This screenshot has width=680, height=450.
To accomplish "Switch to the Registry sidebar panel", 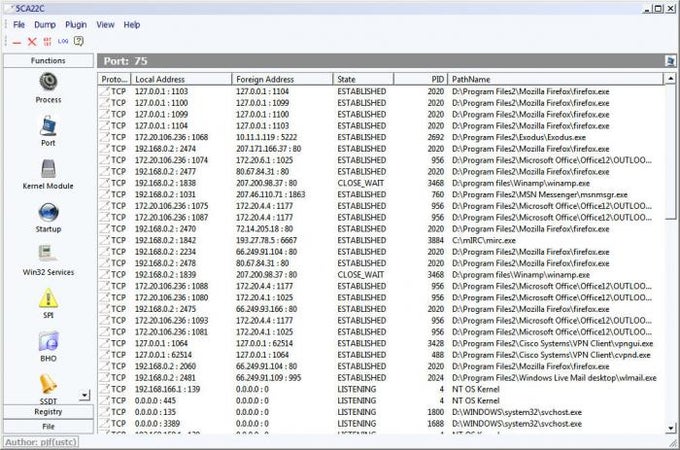I will coord(48,412).
